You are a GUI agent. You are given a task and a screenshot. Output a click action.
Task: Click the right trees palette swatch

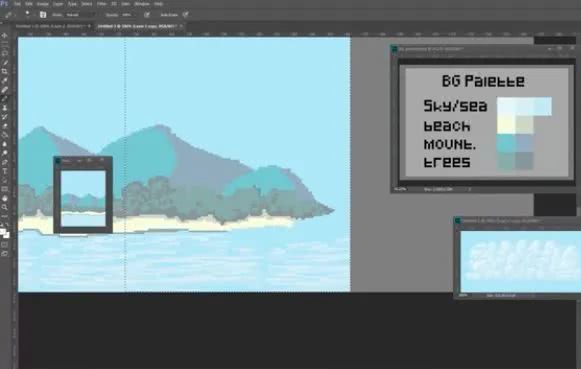point(524,161)
